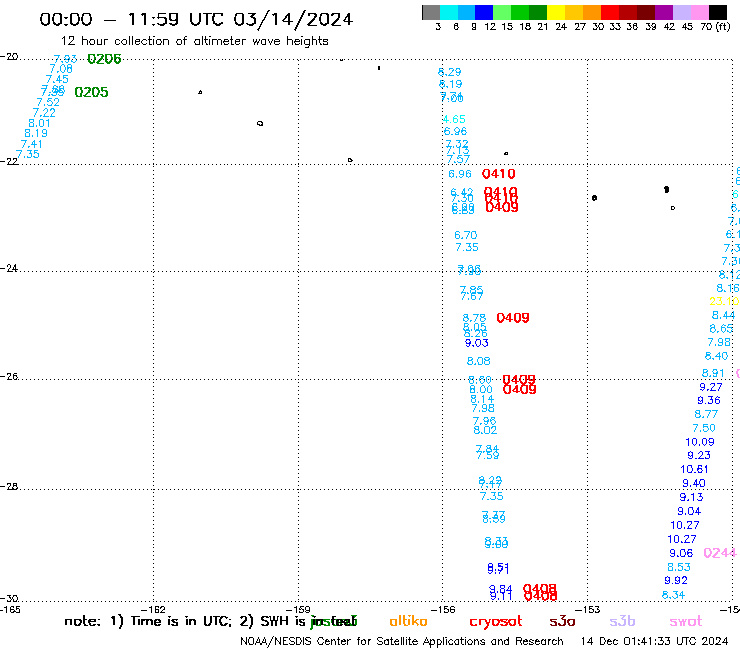Click the wave height value 8.91
Viewport: 740px width, 650px height.
coord(713,373)
